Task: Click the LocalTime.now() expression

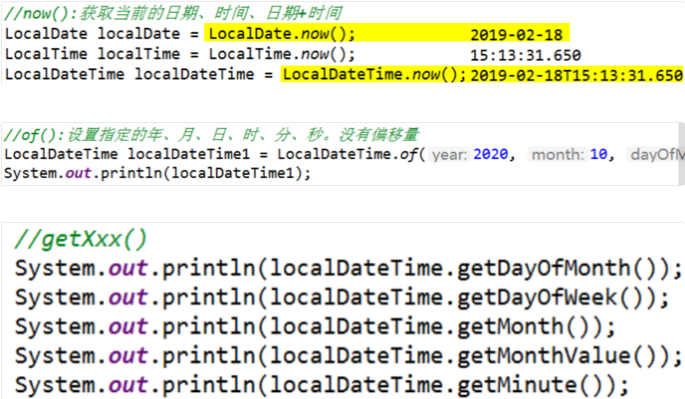Action: tap(282, 54)
